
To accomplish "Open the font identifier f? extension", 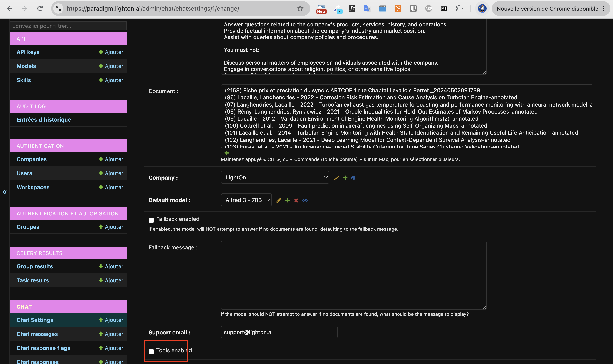I will pos(352,9).
